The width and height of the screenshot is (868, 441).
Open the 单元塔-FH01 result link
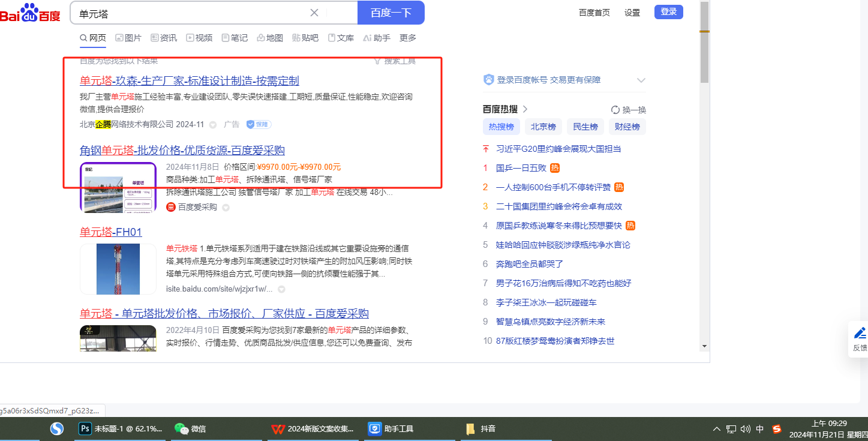coord(111,232)
